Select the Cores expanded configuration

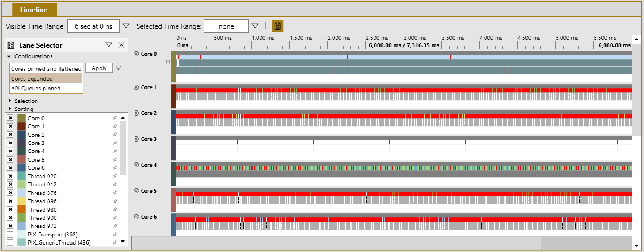click(46, 78)
